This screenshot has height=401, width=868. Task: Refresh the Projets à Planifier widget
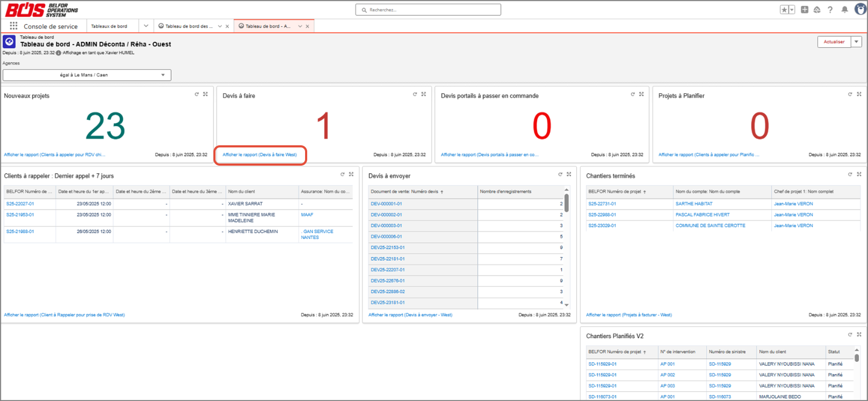point(850,94)
